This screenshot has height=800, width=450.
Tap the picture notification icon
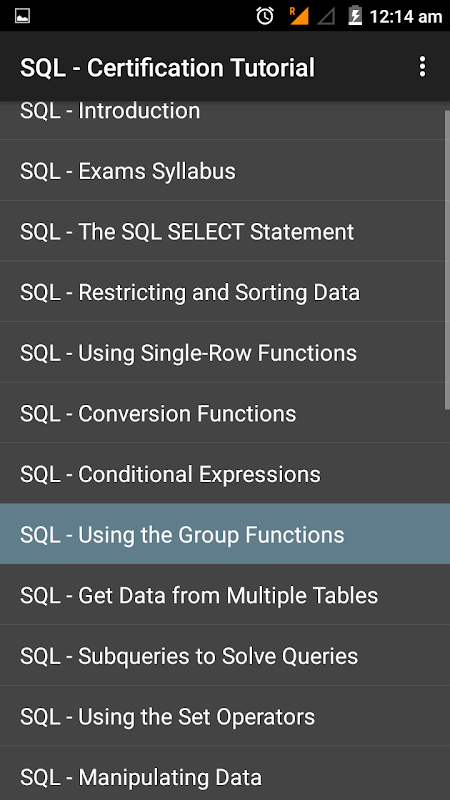(22, 16)
